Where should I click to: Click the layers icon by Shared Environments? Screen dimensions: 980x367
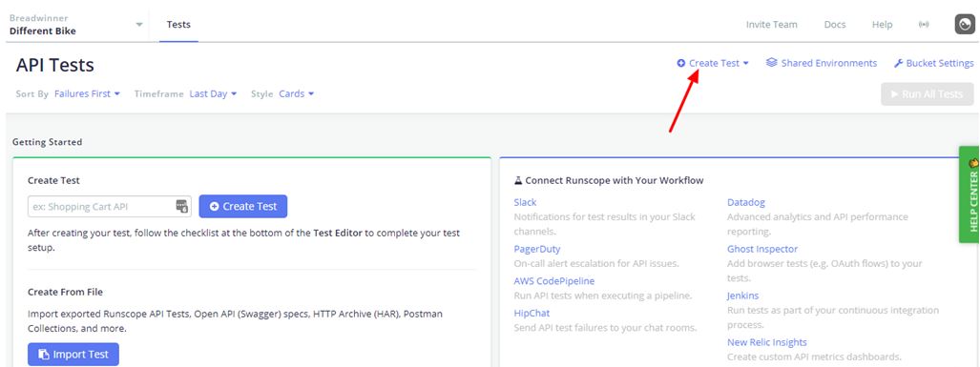[772, 63]
